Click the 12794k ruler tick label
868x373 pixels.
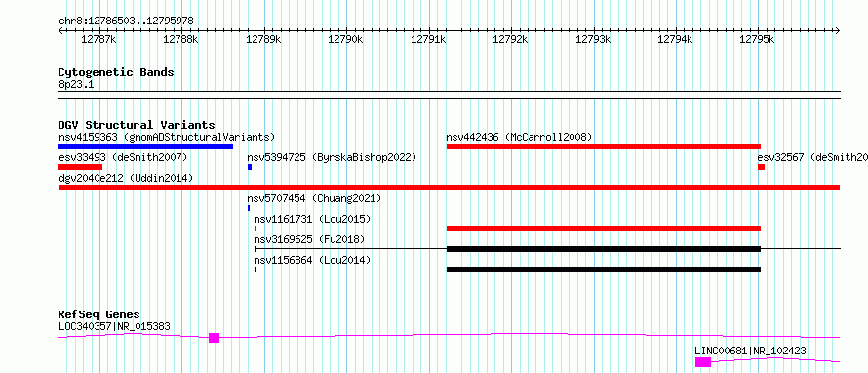(x=675, y=40)
